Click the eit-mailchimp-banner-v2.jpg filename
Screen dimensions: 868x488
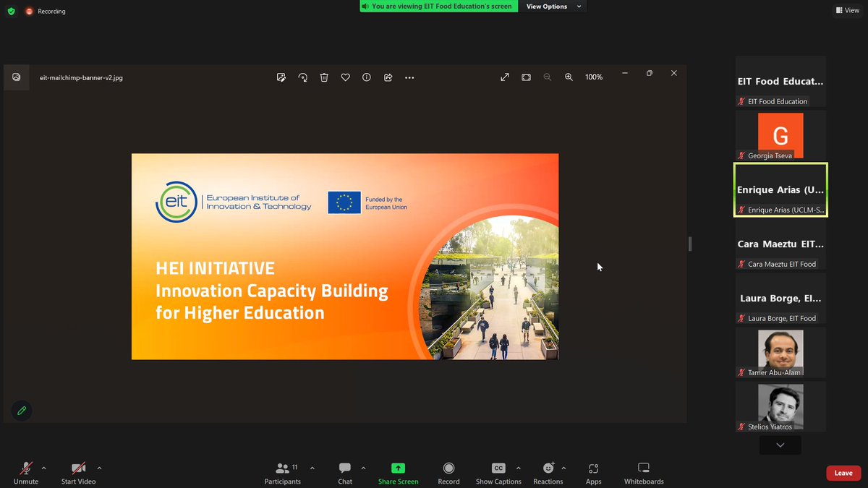[x=81, y=77]
